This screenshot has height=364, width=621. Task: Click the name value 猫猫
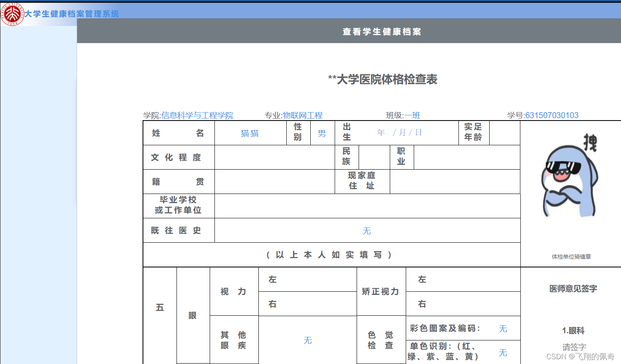pos(250,133)
